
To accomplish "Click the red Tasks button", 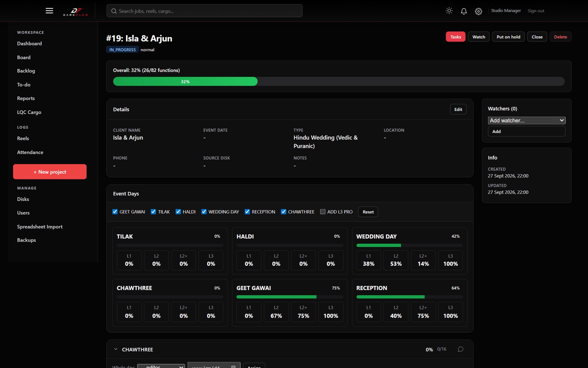I will [x=456, y=37].
